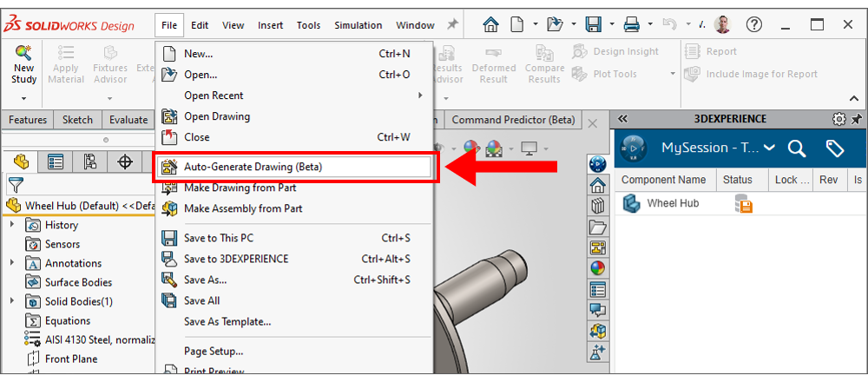Viewport: 868px width, 382px height.
Task: Choose Make Assembly from Part
Action: (293, 208)
